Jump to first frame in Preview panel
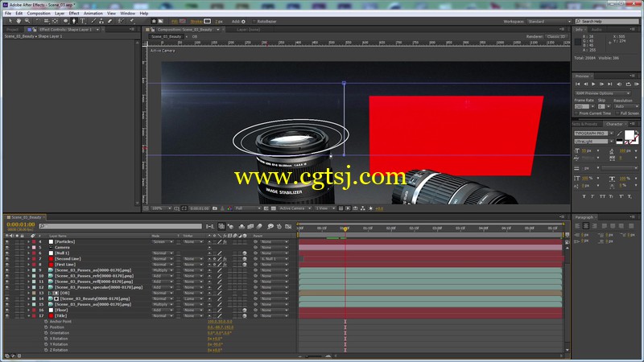 [577, 84]
